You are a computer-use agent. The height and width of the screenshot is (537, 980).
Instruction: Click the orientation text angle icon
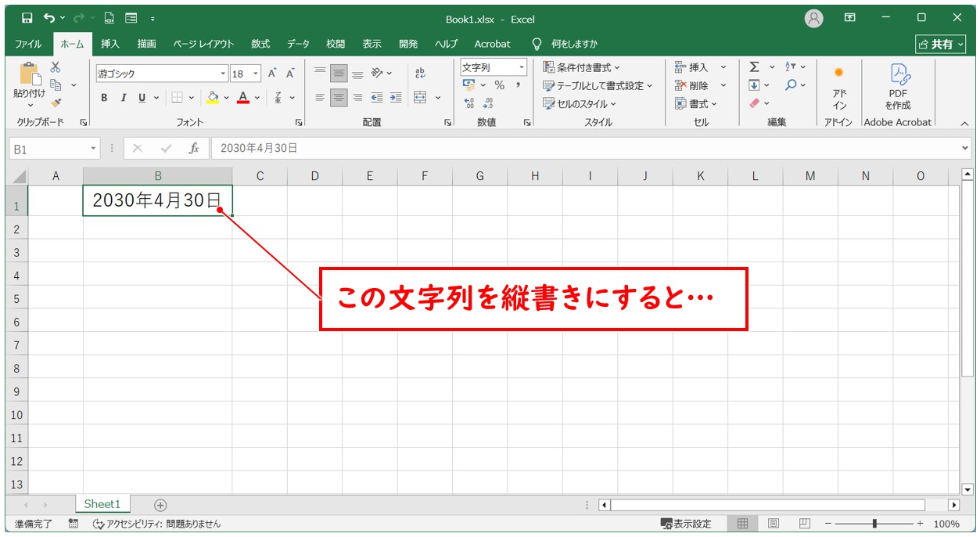pos(377,74)
